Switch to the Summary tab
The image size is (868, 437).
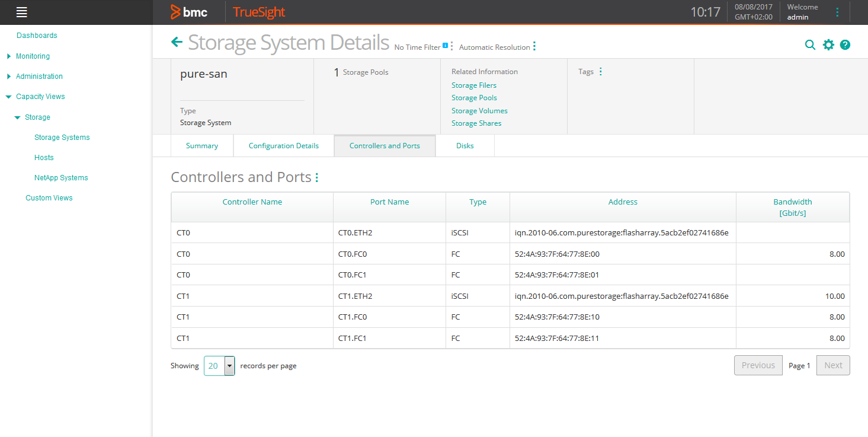tap(202, 146)
